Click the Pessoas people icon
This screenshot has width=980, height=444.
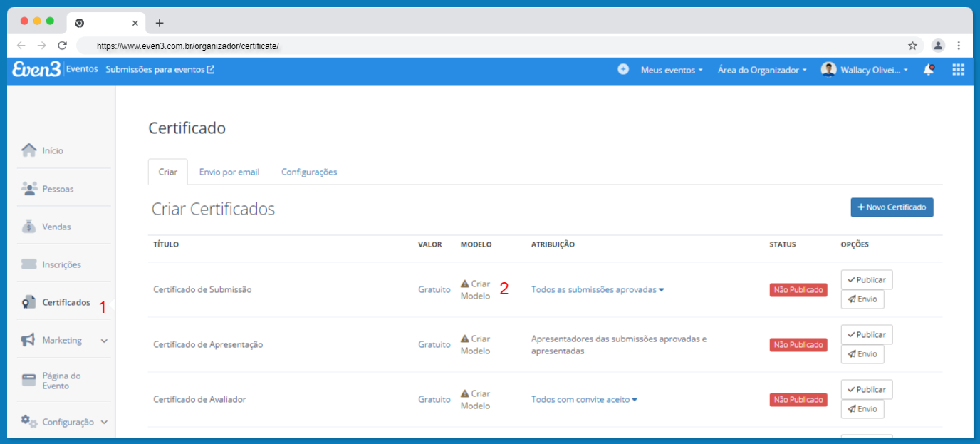29,188
